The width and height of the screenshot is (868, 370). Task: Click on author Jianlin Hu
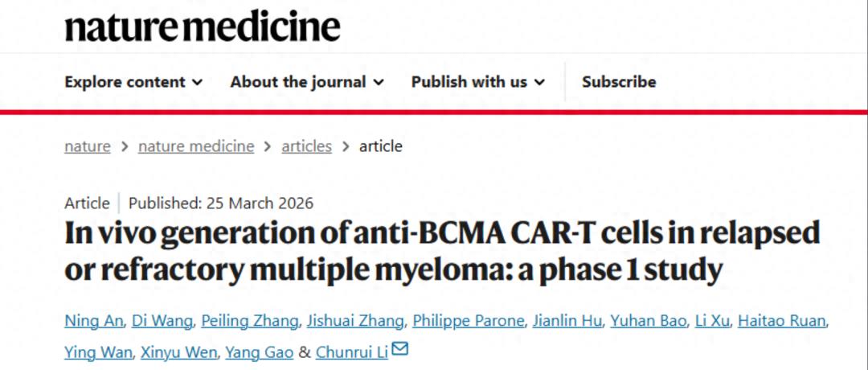click(x=567, y=321)
